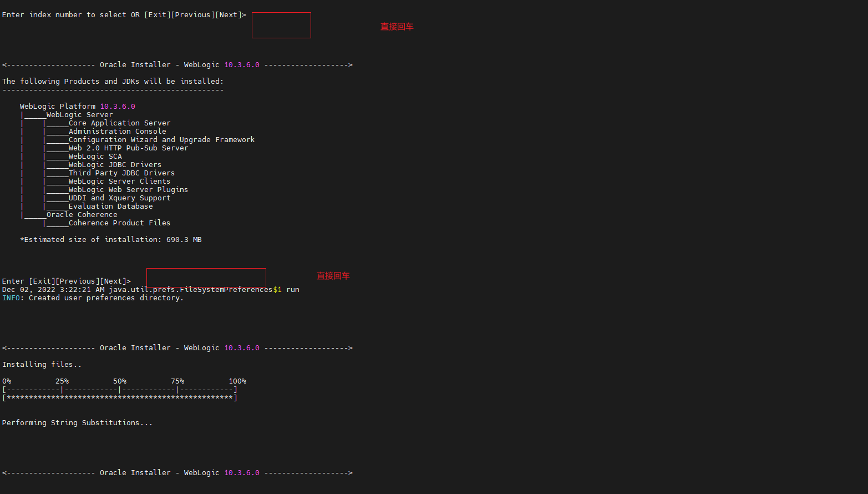Click the asterisk-filled install progress bar

[x=120, y=397]
